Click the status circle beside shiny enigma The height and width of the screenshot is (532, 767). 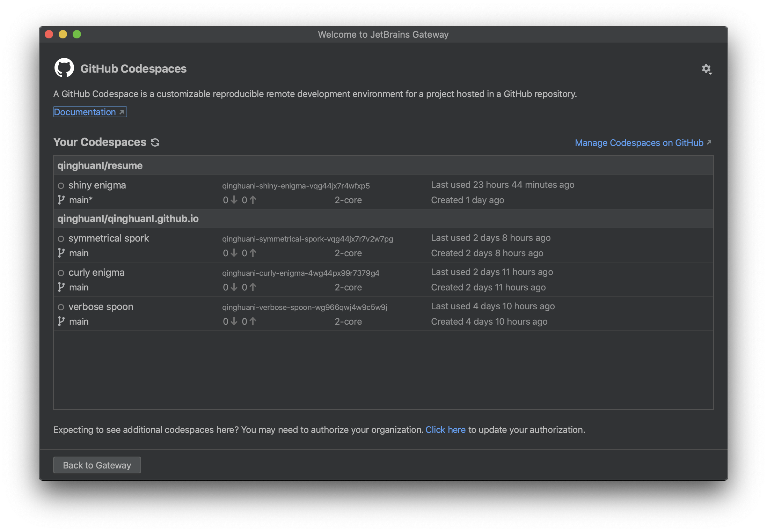click(61, 185)
